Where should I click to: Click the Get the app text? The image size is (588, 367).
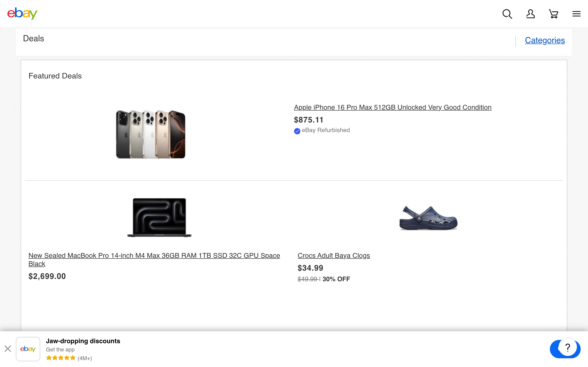60,350
